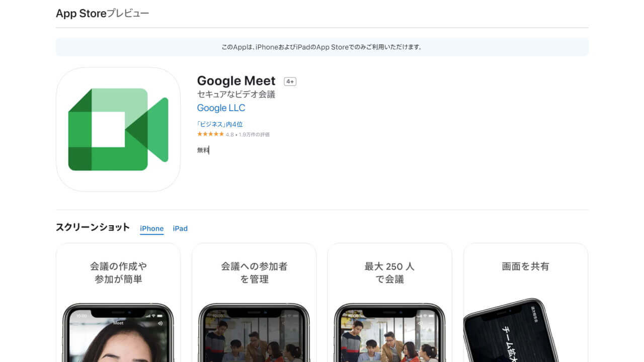The image size is (644, 362).
Task: Click the iPhone-and-iPad availability notice banner
Action: (322, 47)
